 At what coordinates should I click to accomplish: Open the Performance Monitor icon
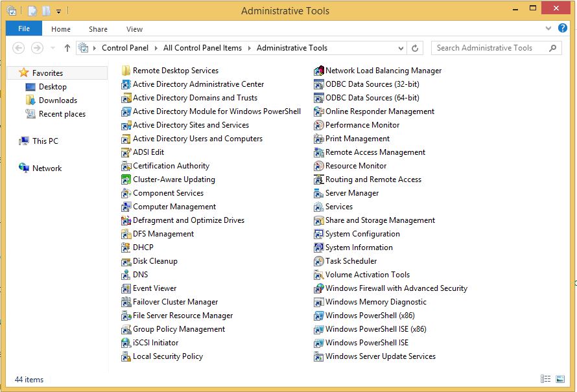pyautogui.click(x=318, y=125)
